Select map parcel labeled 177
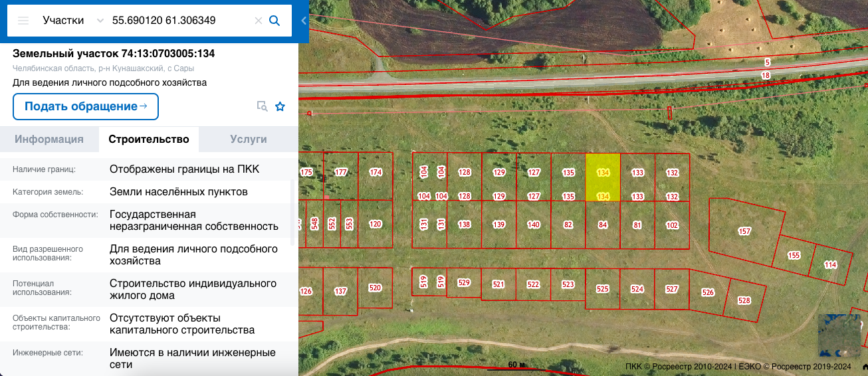Screen dimensions: 868x376 pyautogui.click(x=341, y=173)
